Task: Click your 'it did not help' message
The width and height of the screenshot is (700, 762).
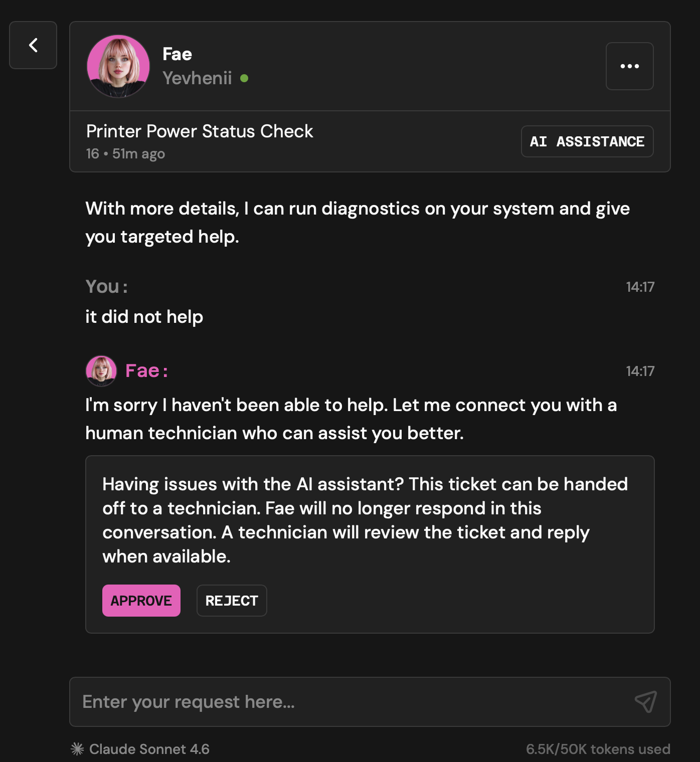Action: click(x=144, y=317)
